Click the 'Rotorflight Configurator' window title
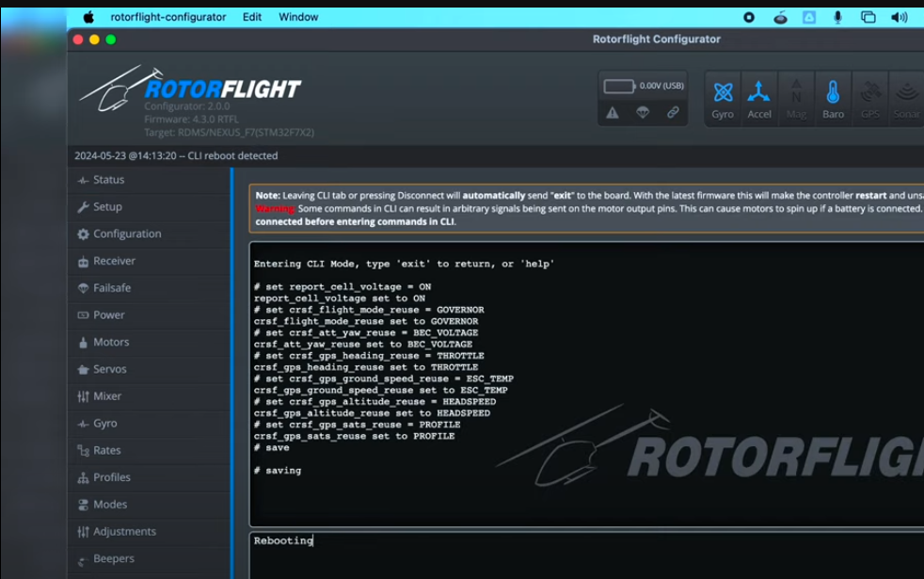This screenshot has width=924, height=579. click(657, 40)
